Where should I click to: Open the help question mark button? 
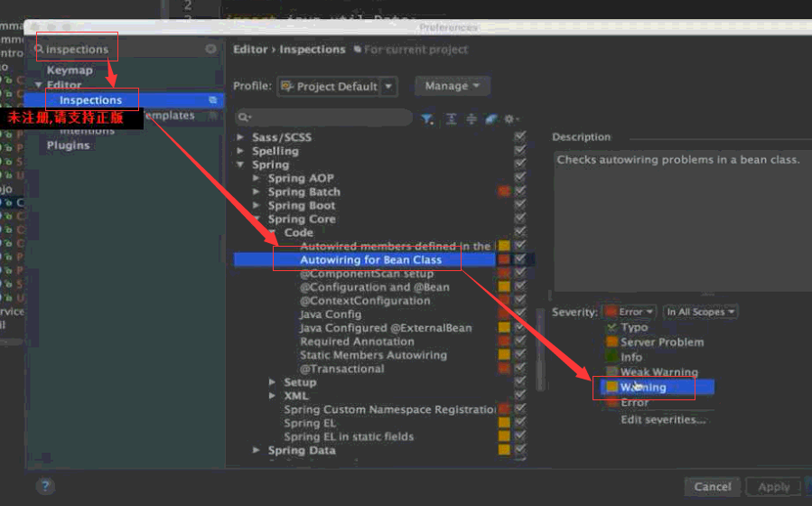[45, 486]
